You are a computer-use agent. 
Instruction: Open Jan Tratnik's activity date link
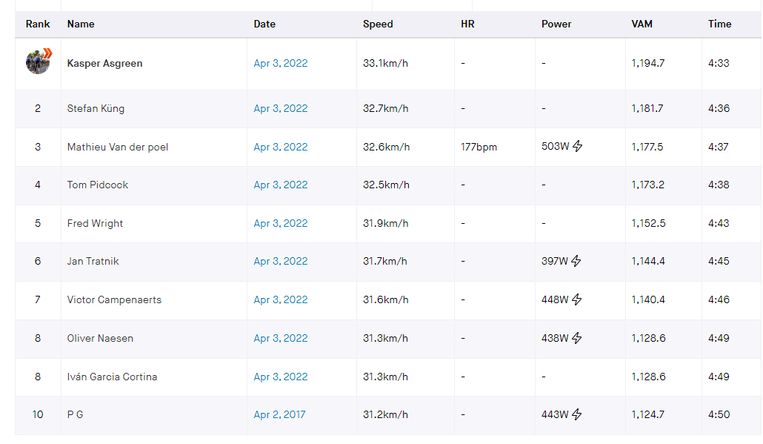(x=280, y=261)
